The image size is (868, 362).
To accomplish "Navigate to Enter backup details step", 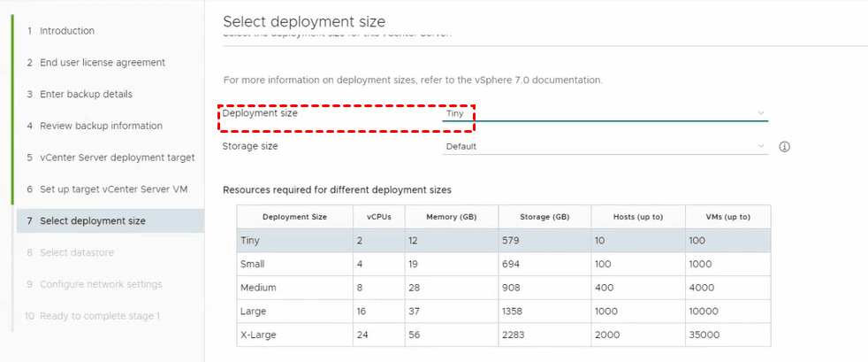I will pos(86,95).
